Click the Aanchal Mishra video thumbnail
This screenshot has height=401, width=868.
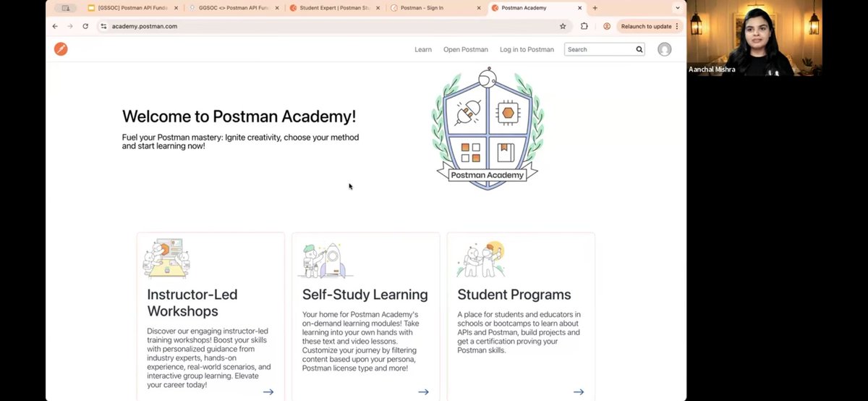754,38
